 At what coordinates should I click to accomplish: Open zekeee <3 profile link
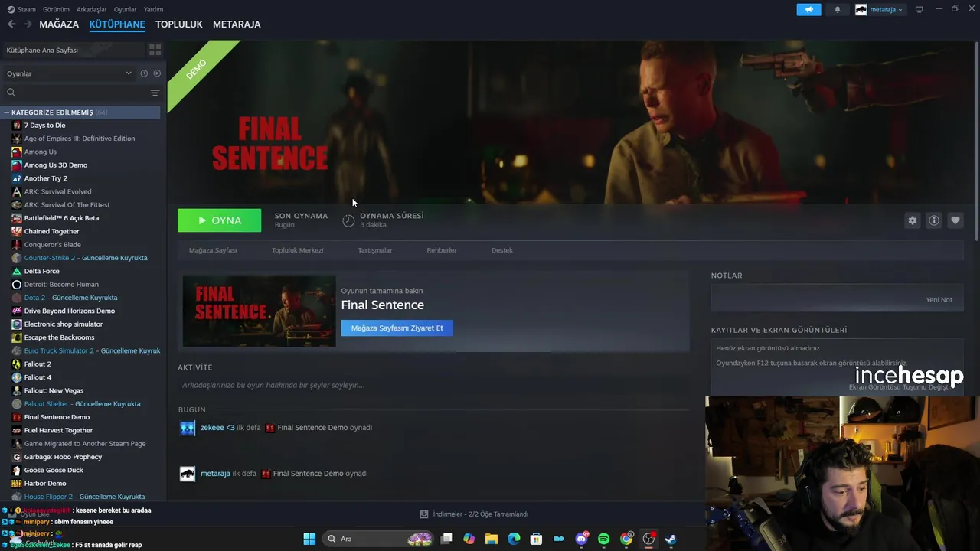click(x=217, y=428)
